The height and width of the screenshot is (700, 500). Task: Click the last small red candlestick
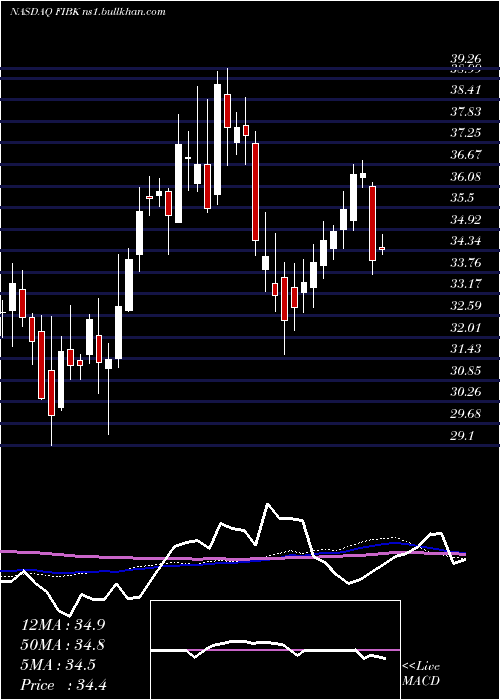tap(382, 248)
